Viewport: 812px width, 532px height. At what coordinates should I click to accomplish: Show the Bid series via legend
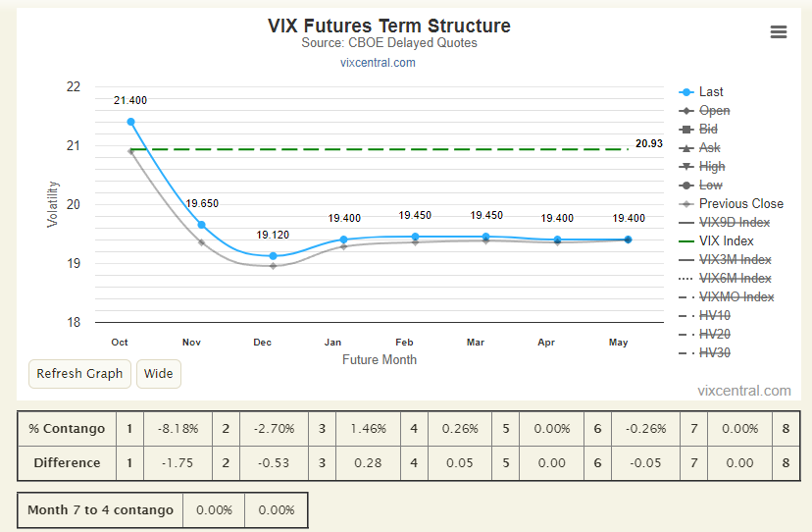pyautogui.click(x=708, y=130)
